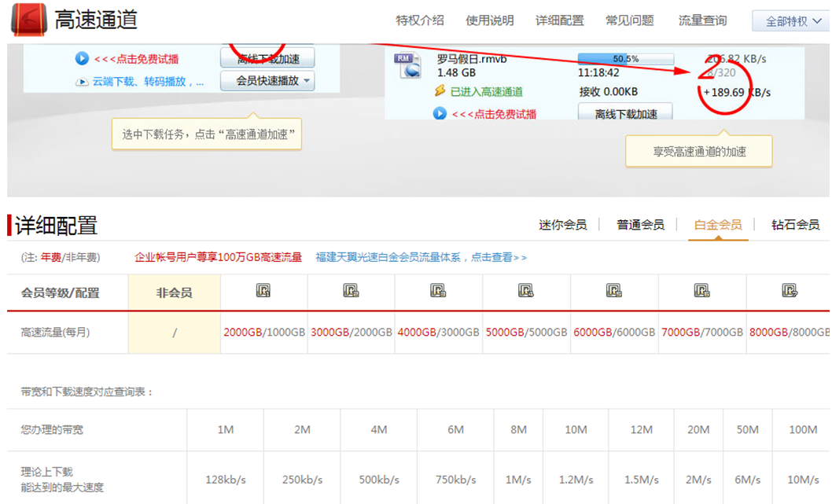Switch to the 迷你会员 tab
The height and width of the screenshot is (504, 832).
pos(562,225)
